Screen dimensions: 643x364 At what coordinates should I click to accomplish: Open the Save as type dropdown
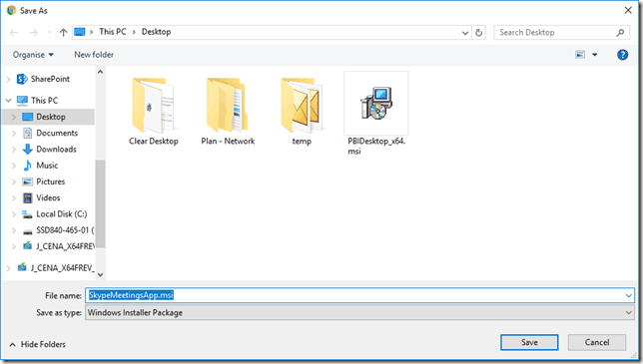tap(359, 313)
